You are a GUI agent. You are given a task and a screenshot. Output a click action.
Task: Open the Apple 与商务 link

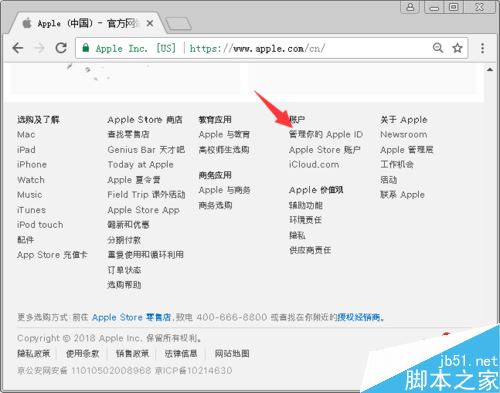pyautogui.click(x=224, y=190)
